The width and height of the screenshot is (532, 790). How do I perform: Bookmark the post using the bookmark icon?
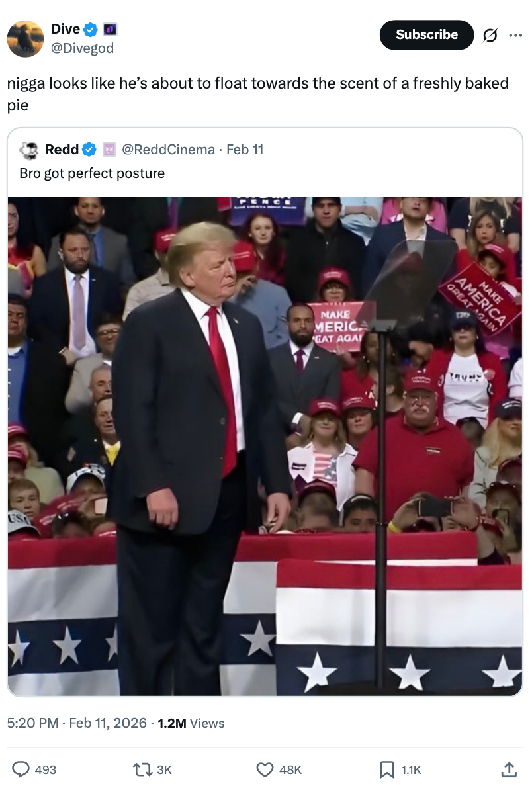pyautogui.click(x=386, y=769)
